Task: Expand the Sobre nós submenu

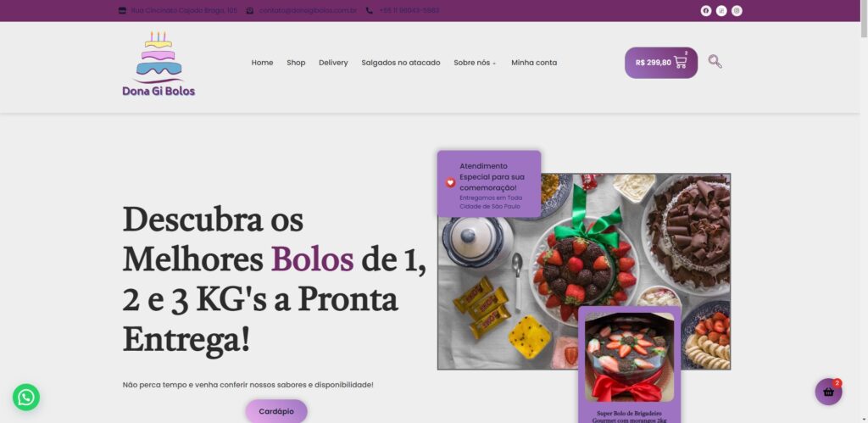Action: 475,63
